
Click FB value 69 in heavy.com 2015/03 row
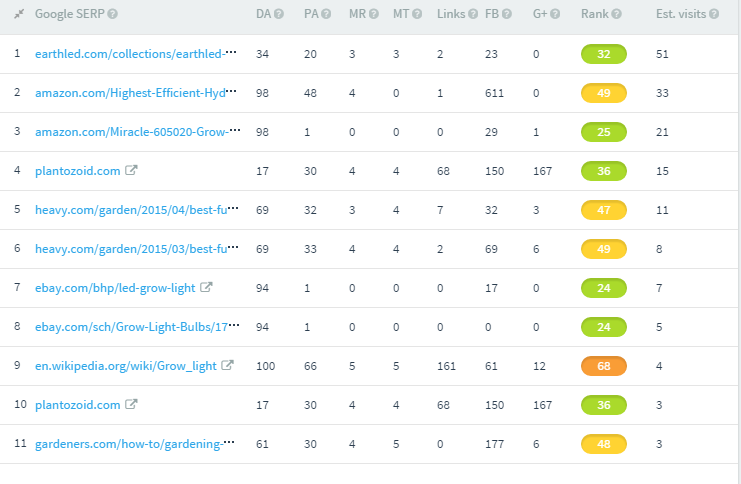pyautogui.click(x=491, y=249)
